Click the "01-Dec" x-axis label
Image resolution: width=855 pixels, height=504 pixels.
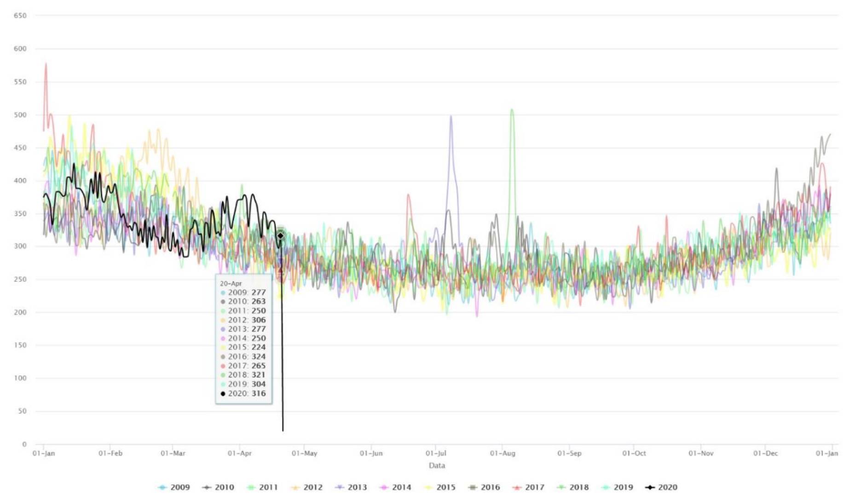pyautogui.click(x=765, y=453)
